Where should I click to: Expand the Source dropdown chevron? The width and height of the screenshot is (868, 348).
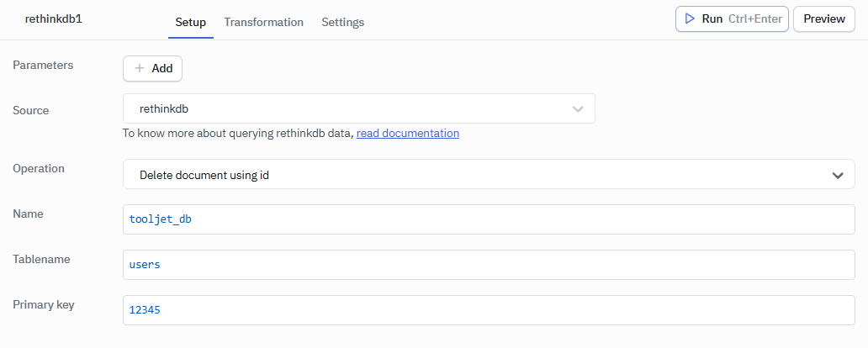(x=578, y=108)
